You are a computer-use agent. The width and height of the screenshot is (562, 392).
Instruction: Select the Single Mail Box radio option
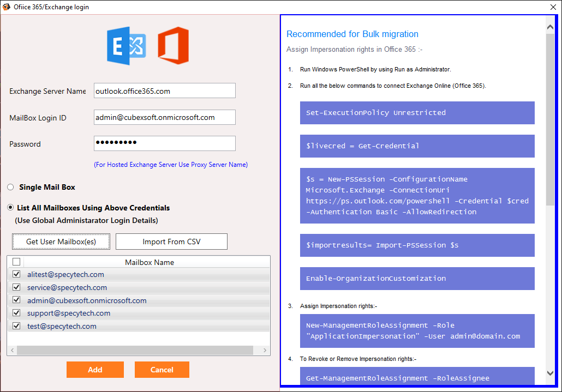(x=11, y=187)
